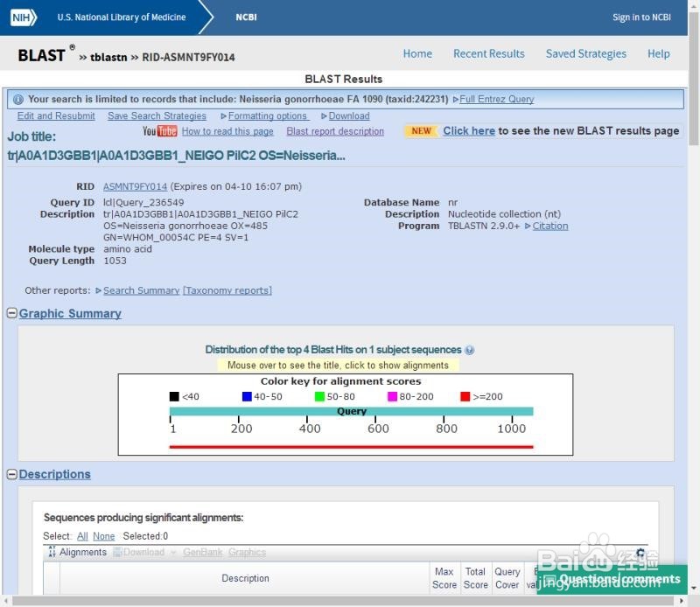Click the Query Length value 1053
The width and height of the screenshot is (700, 607).
(115, 261)
